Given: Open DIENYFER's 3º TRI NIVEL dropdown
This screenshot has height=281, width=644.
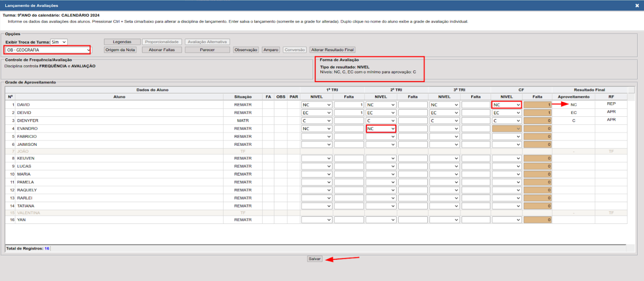Looking at the screenshot, I should click(445, 121).
